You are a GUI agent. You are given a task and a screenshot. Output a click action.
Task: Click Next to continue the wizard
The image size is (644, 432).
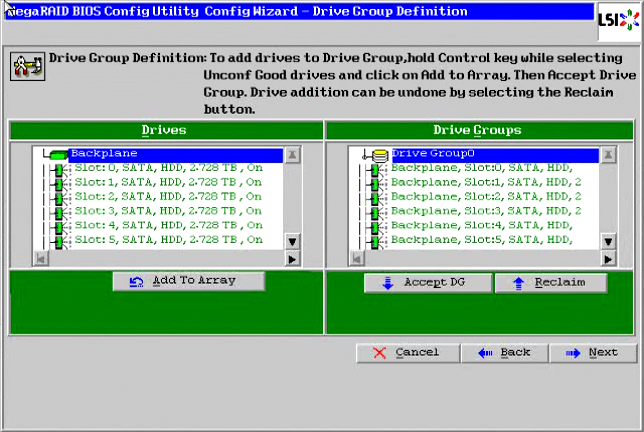click(x=598, y=353)
